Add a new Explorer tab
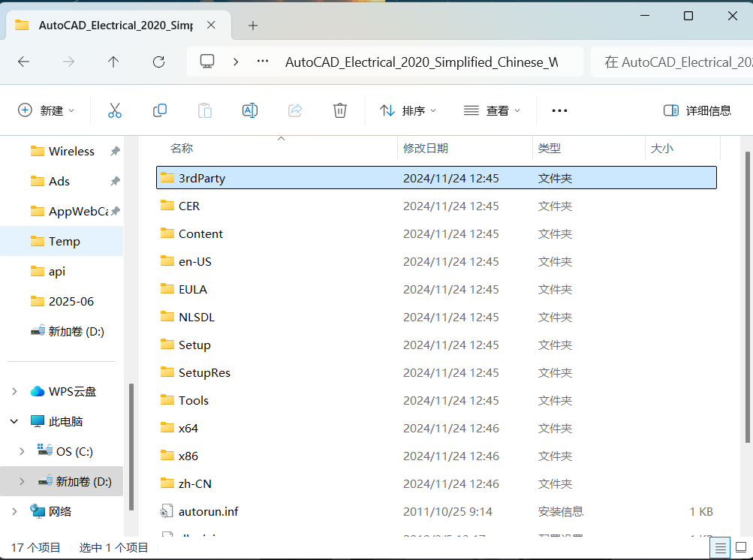This screenshot has height=560, width=753. click(x=252, y=26)
